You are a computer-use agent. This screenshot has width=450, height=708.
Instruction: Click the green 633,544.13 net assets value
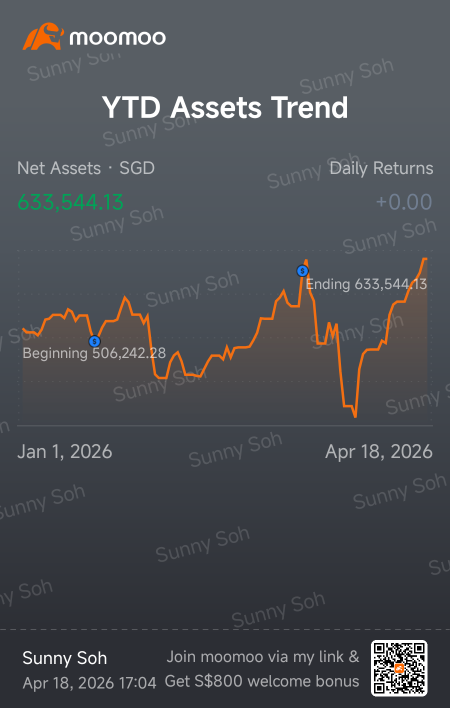click(70, 202)
